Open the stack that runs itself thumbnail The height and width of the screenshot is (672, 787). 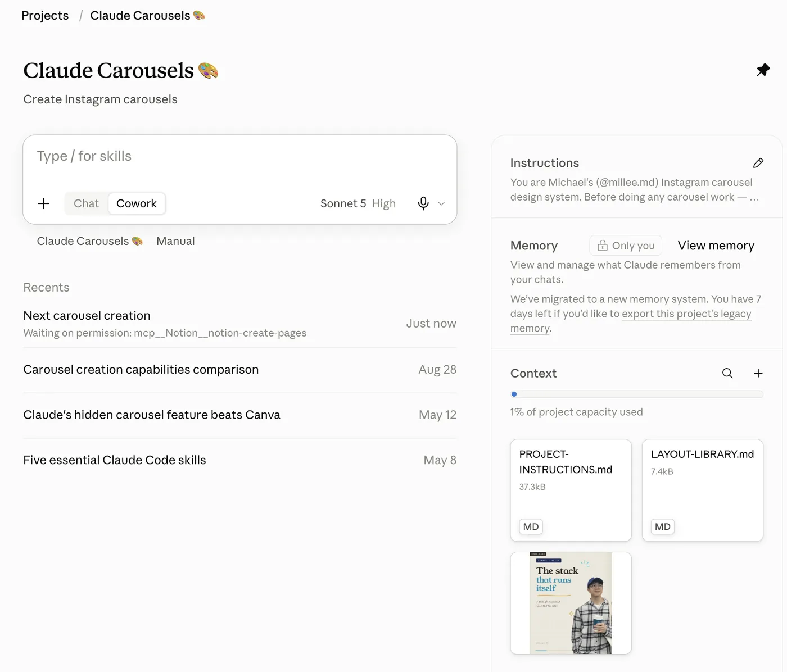click(x=571, y=603)
